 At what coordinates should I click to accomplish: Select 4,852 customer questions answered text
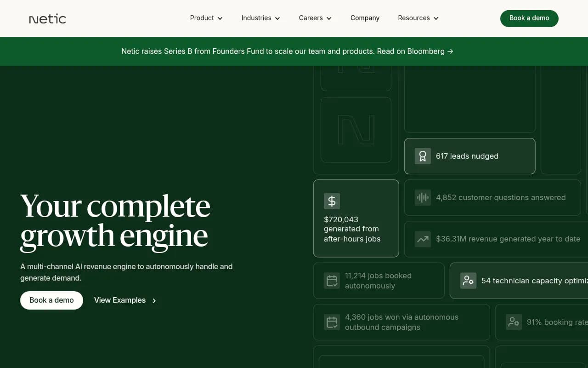point(501,198)
